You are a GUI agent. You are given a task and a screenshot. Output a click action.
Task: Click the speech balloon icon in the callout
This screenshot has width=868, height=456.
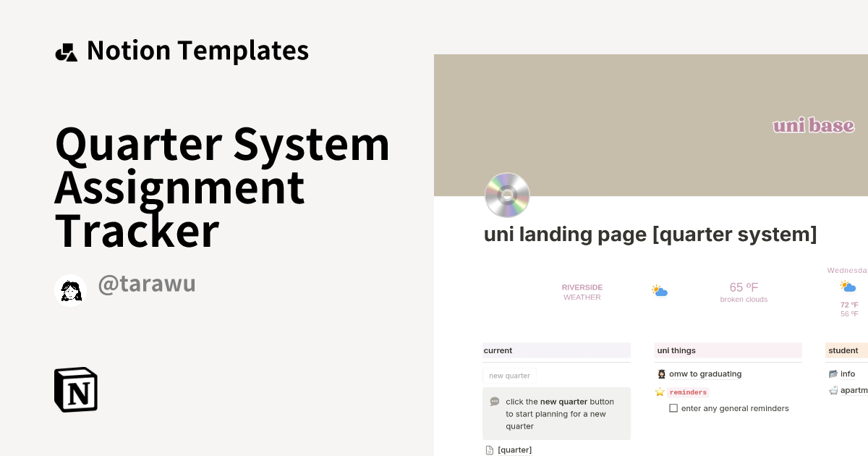(x=494, y=401)
